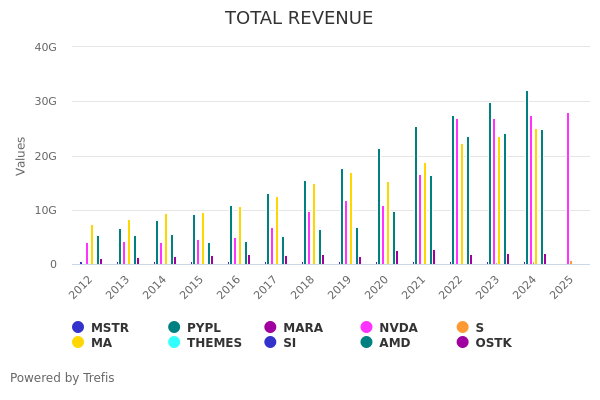Screen dimensions: 600x400
Task: Toggle the MSTR series in legend
Action: click(78, 328)
